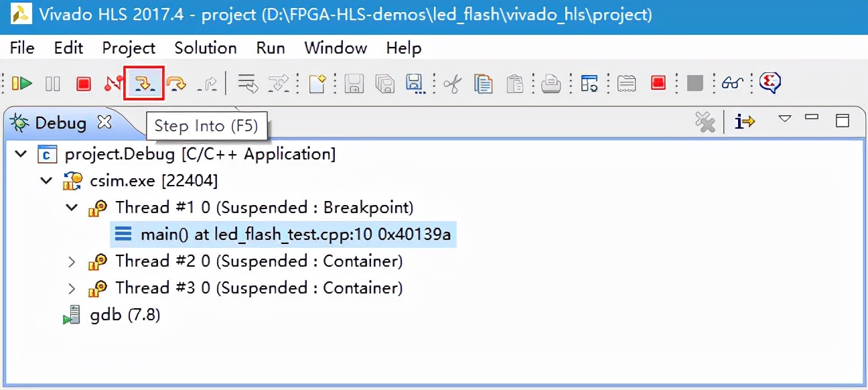Click the Resume debug button

click(22, 83)
